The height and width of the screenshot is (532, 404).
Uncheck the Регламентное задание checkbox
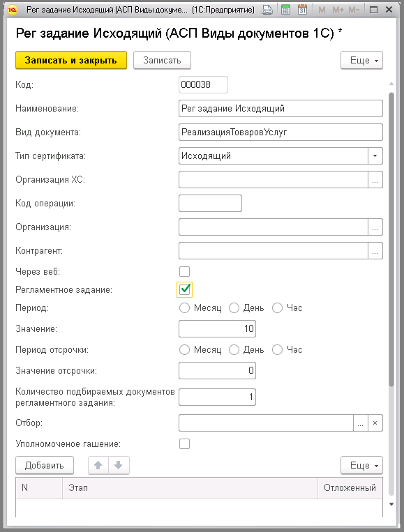pyautogui.click(x=185, y=289)
